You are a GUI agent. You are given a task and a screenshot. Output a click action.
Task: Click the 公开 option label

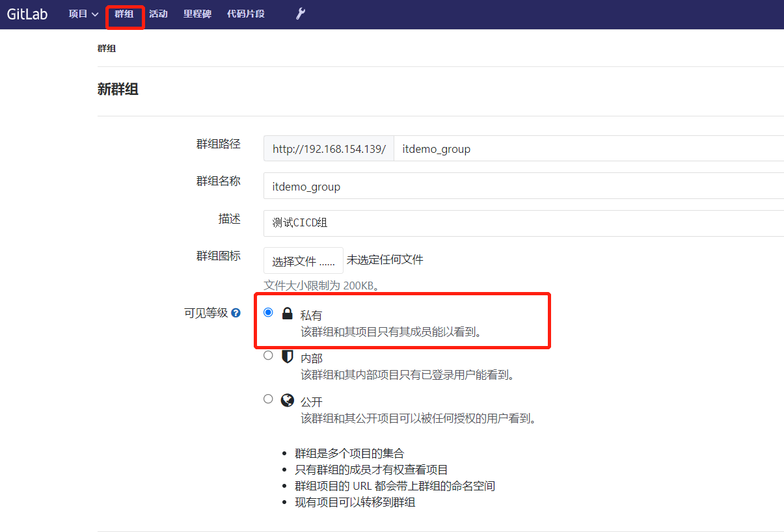tap(312, 402)
